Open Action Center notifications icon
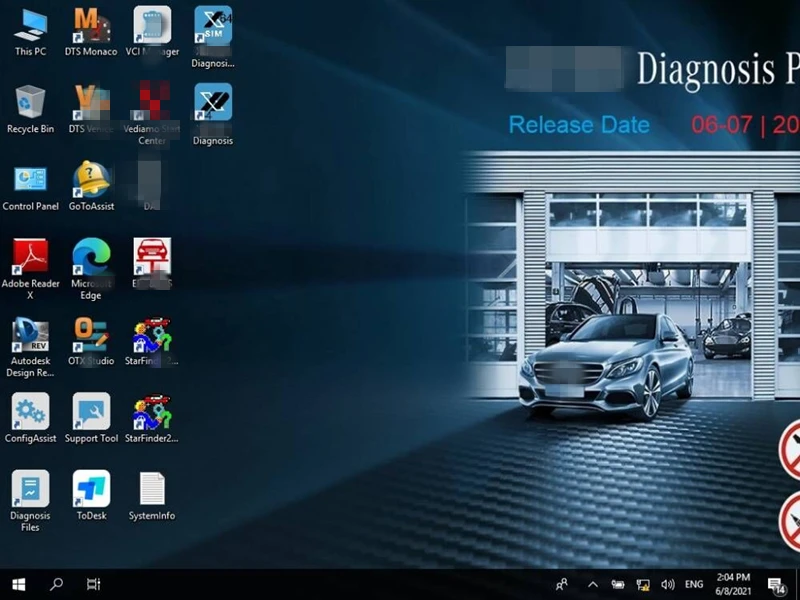 coord(776,585)
